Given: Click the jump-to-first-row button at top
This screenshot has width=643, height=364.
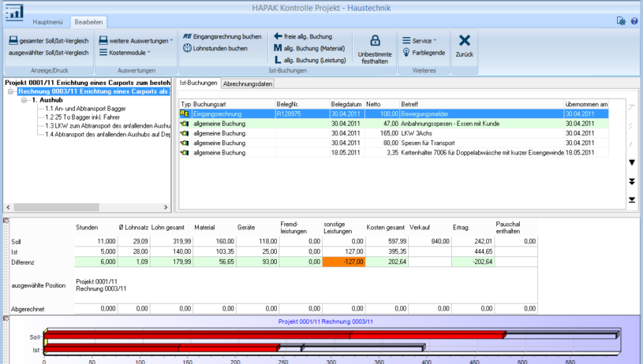Looking at the screenshot, I should (x=632, y=107).
